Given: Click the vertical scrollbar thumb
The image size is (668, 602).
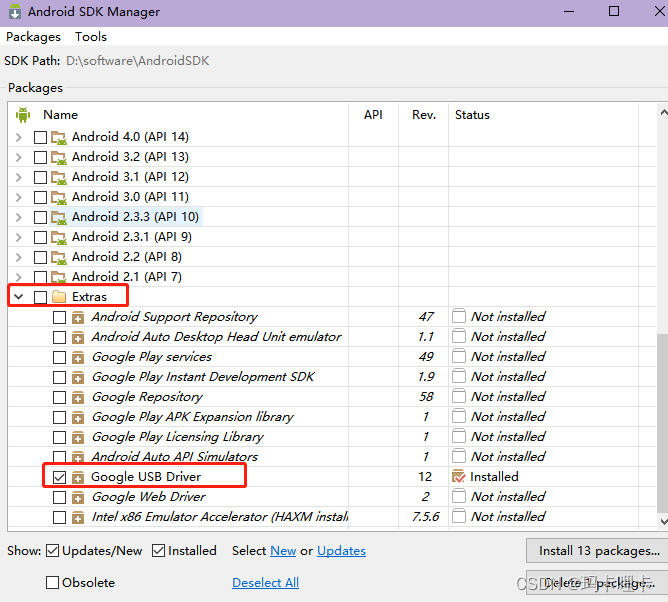Looking at the screenshot, I should 663,424.
